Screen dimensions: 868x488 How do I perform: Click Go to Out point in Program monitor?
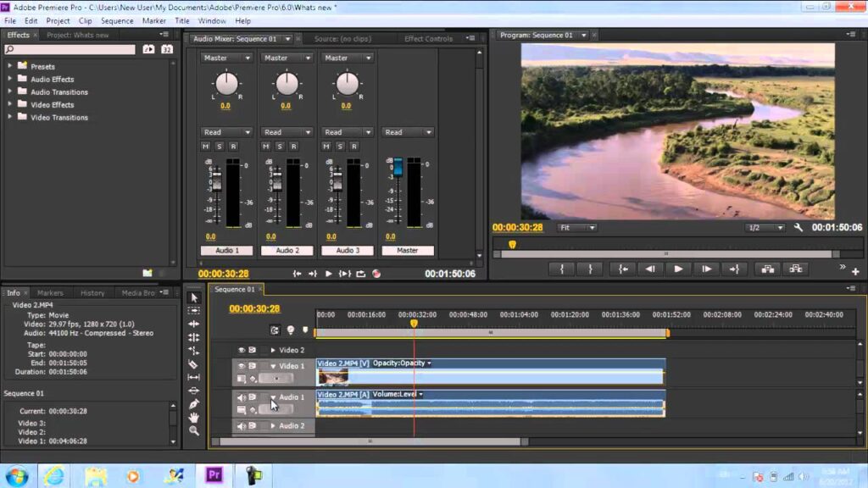tap(735, 269)
